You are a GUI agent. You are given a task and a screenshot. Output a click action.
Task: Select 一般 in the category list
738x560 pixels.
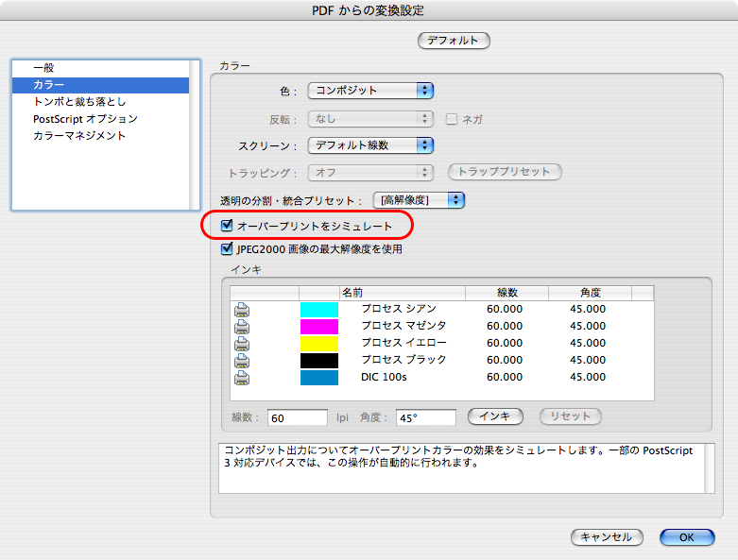(100, 68)
